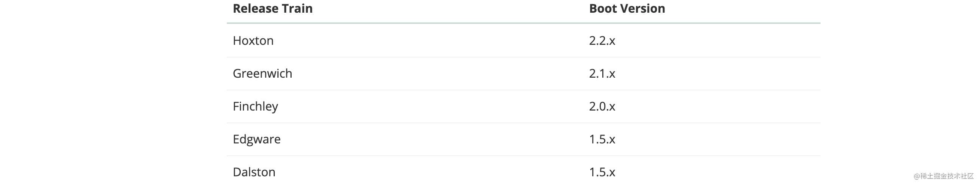The width and height of the screenshot is (980, 186).
Task: Click the 2.0.x boot version value
Action: tap(602, 106)
